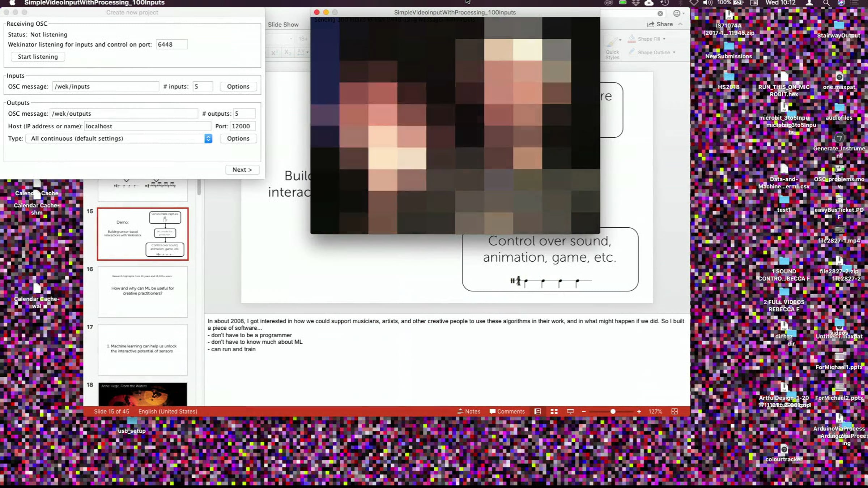Click the speaker notes text area
The image size is (868, 488).
[x=447, y=360]
